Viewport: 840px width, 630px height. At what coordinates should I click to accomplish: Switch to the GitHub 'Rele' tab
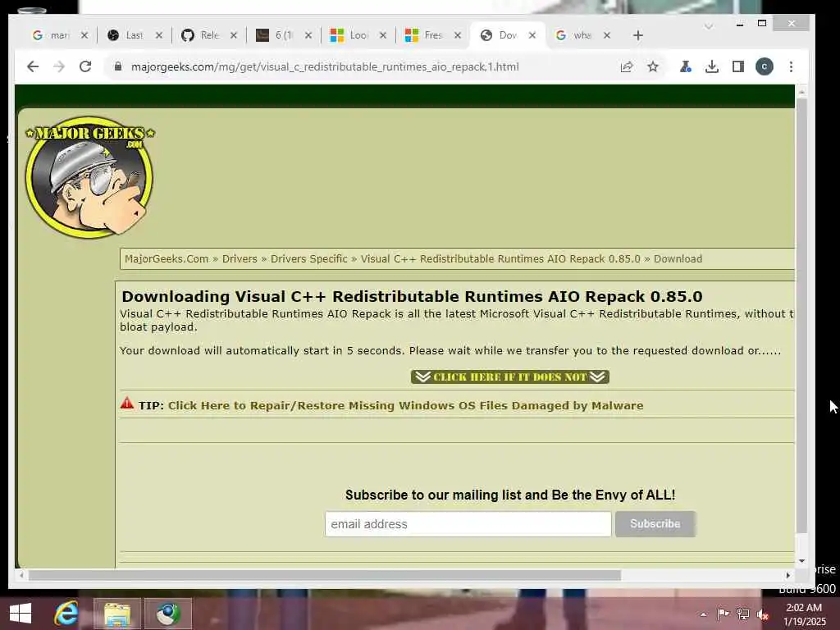[x=202, y=35]
